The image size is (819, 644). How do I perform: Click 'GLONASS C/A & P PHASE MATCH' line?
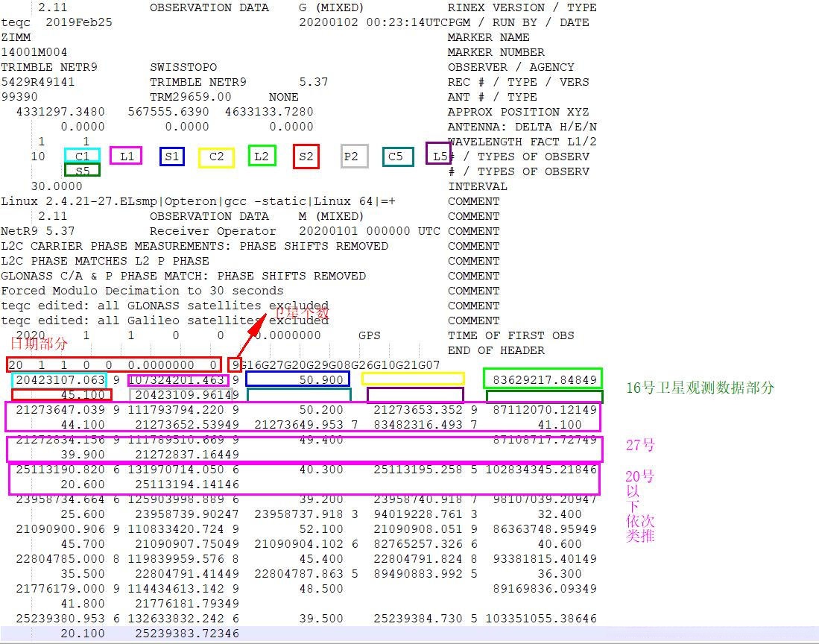183,276
